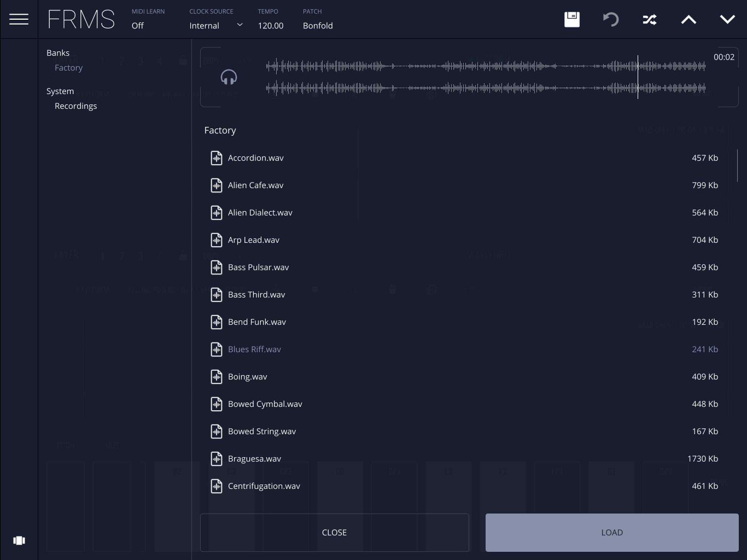The width and height of the screenshot is (747, 560).
Task: Click the audio file icon beside Accordion.wav
Action: (217, 158)
